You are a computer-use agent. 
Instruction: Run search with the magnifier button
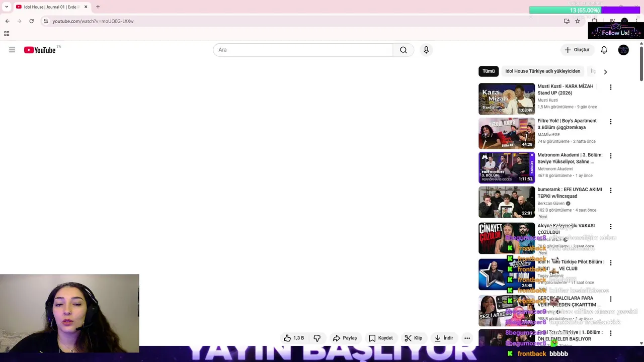pyautogui.click(x=404, y=50)
